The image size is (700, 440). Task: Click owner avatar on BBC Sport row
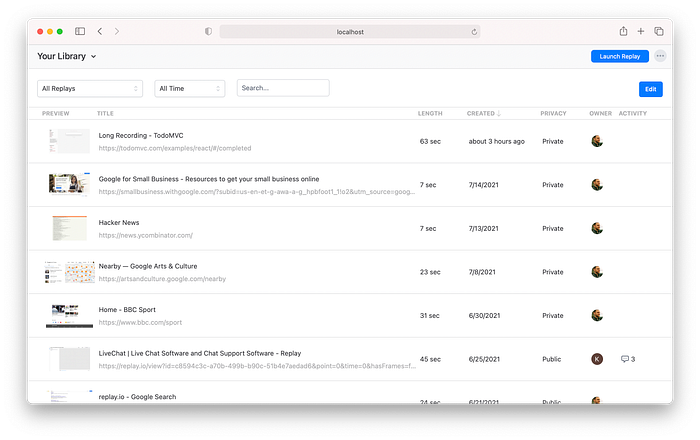[x=597, y=315]
